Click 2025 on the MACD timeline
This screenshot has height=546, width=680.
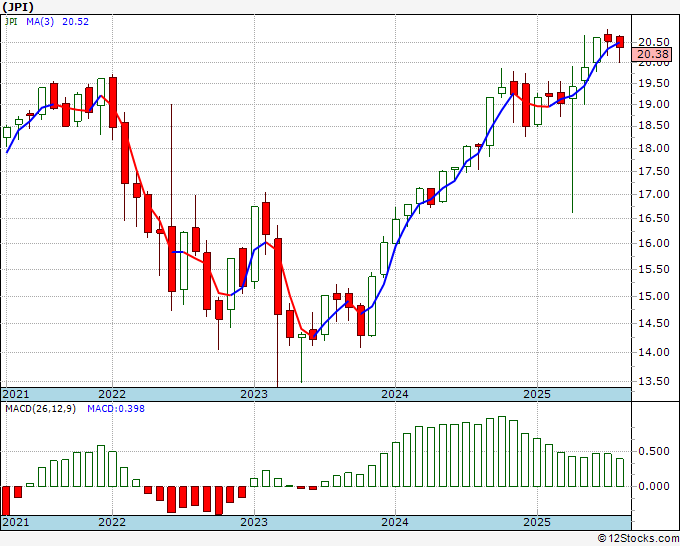tap(536, 522)
